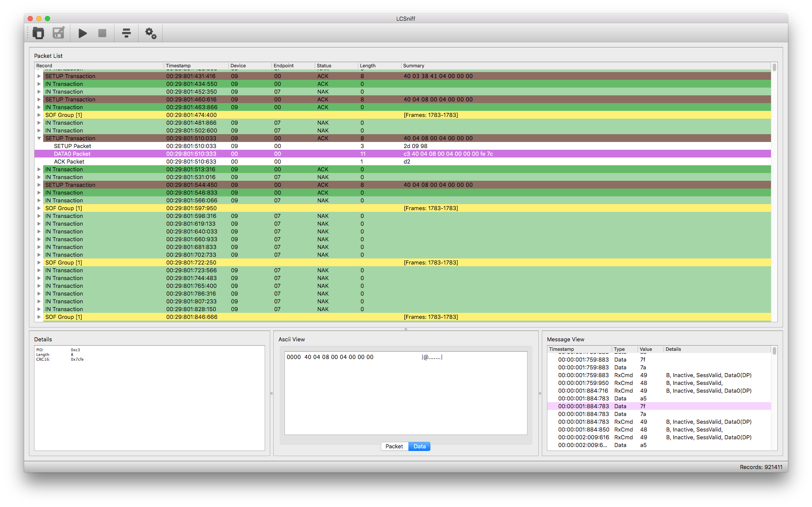
Task: Click the save capture toolbar icon
Action: coord(58,33)
